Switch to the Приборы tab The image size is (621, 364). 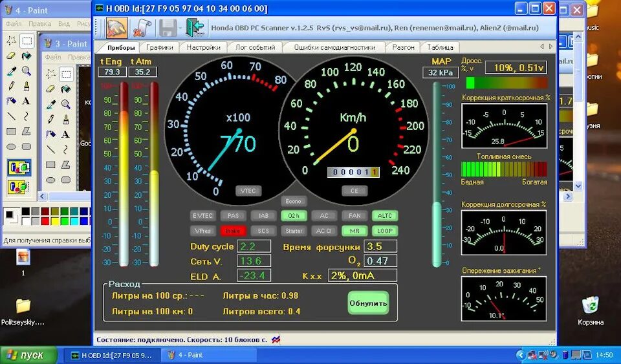click(121, 47)
